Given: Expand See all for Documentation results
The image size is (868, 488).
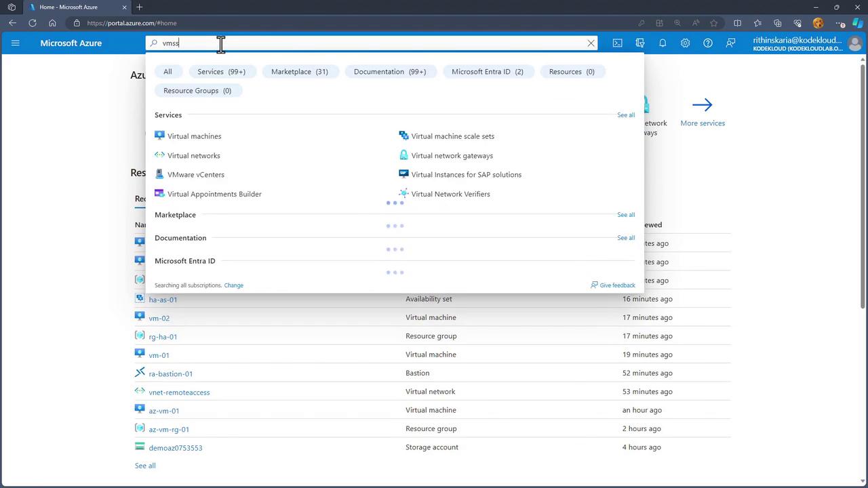Looking at the screenshot, I should click(x=625, y=238).
